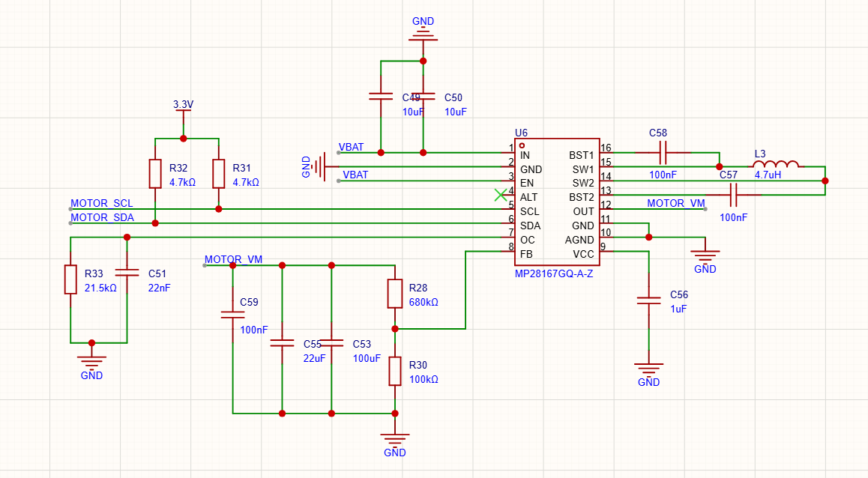Viewport: 868px width, 478px height.
Task: Click the C51 22nF capacitor symbol
Action: click(127, 274)
